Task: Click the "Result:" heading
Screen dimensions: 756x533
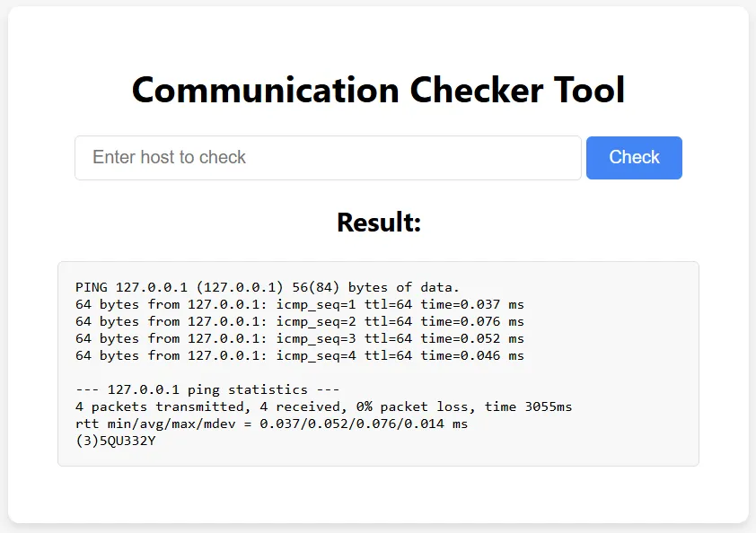Action: point(378,223)
